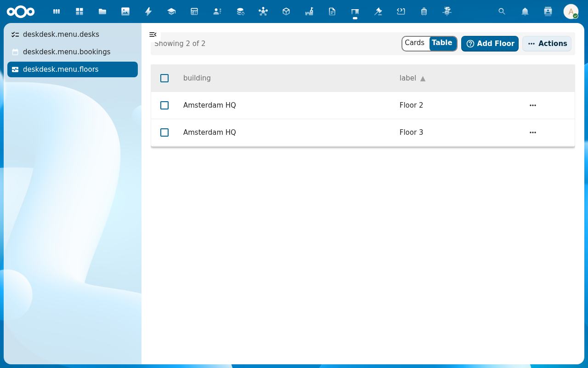Open the snowflake-shaped app icon

447,11
